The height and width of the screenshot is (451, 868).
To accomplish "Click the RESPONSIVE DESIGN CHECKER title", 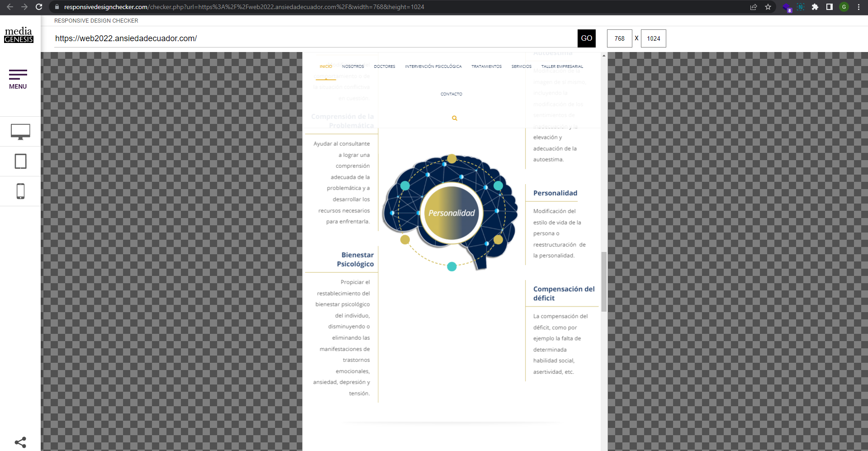I will click(96, 21).
